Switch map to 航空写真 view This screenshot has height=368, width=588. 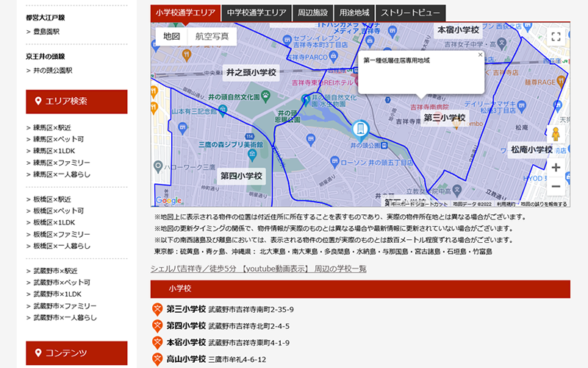212,36
